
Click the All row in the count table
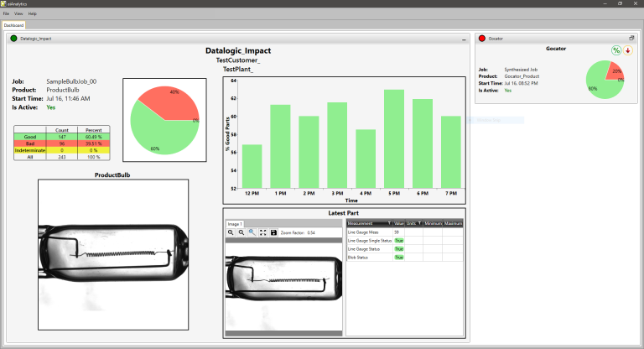(61, 157)
